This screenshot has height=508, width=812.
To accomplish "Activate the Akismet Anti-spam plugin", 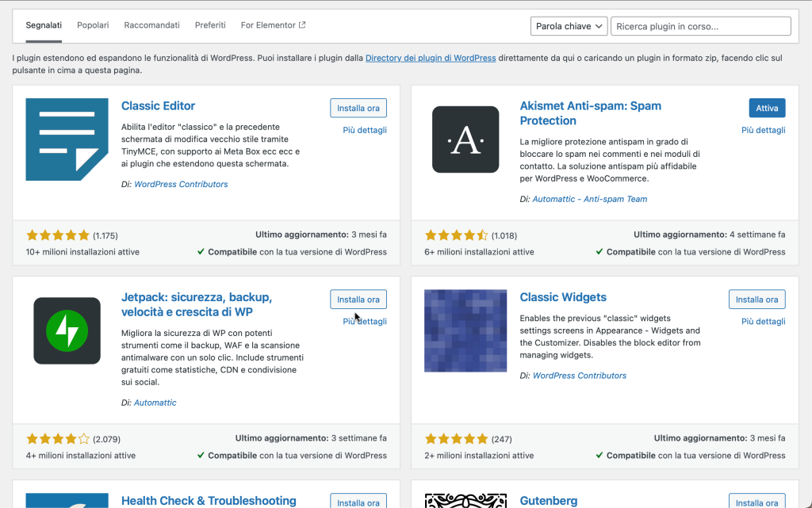I will tap(767, 108).
